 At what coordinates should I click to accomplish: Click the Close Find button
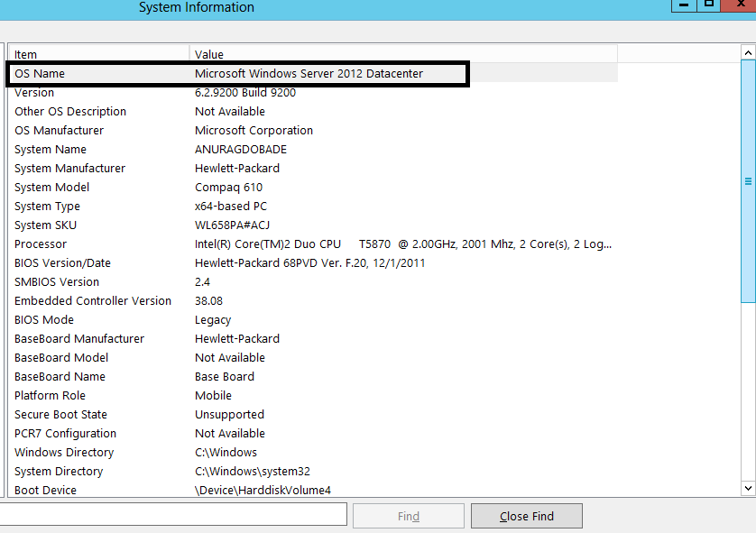[x=527, y=516]
